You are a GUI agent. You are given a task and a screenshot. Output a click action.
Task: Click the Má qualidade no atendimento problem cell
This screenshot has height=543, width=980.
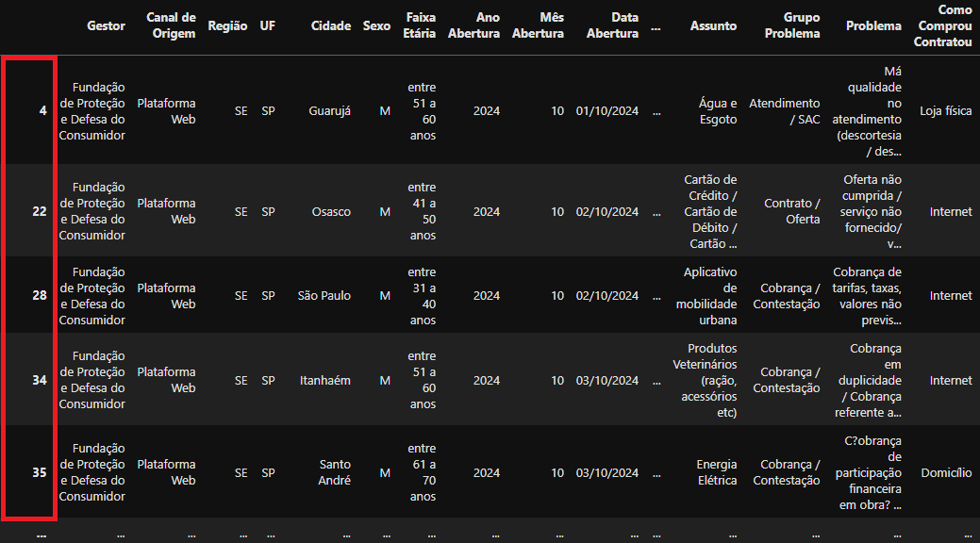pos(867,110)
